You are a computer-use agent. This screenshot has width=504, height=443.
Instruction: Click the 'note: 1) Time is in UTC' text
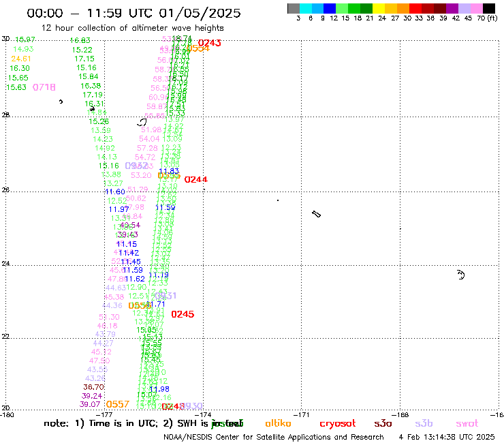click(x=101, y=423)
